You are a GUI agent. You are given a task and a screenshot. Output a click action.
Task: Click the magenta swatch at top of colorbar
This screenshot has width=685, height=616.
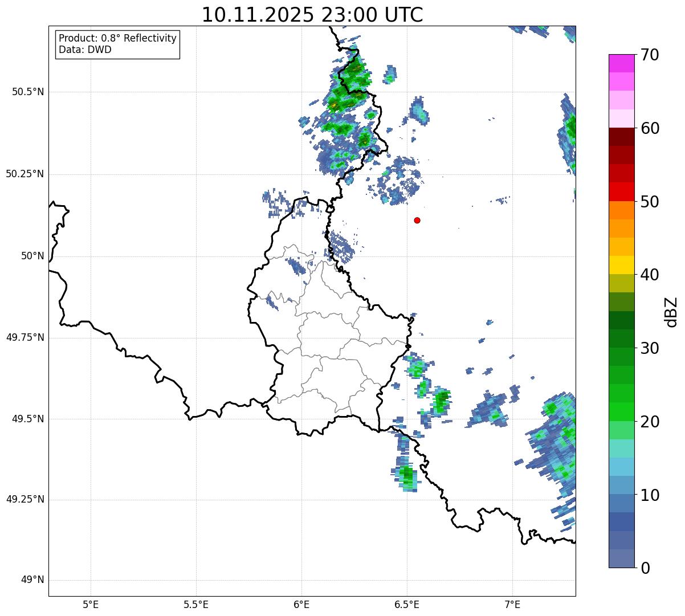[621, 63]
